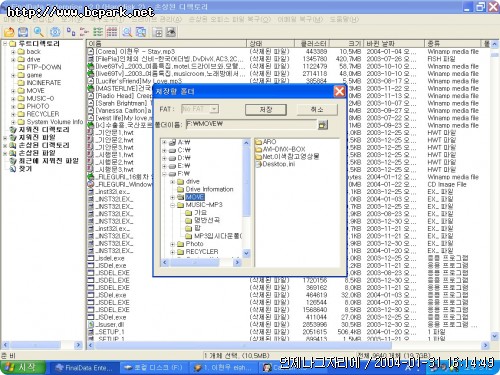Click the blue magnifier find icon in toolbar
The height and width of the screenshot is (375, 500).
(39, 32)
